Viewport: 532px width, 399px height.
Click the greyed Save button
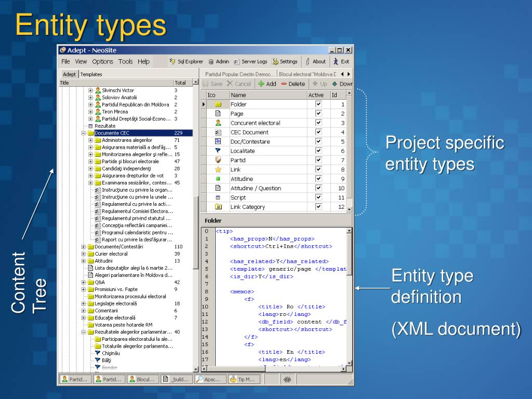click(x=212, y=84)
